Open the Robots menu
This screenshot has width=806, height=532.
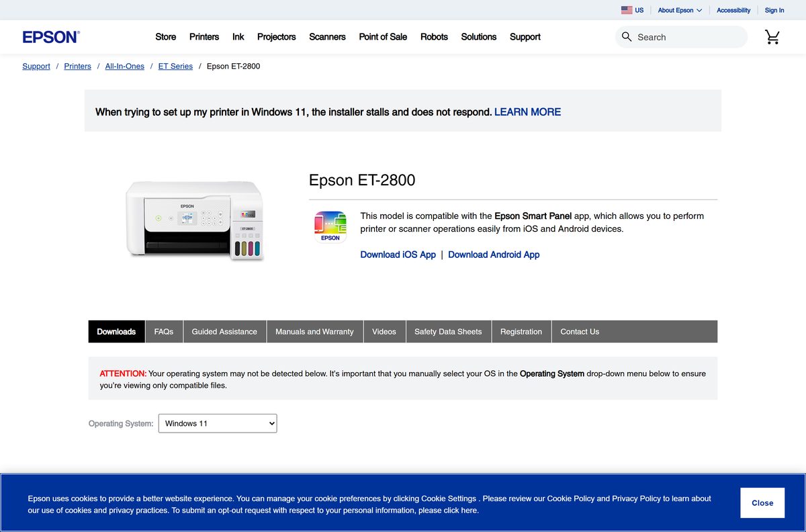tap(434, 37)
